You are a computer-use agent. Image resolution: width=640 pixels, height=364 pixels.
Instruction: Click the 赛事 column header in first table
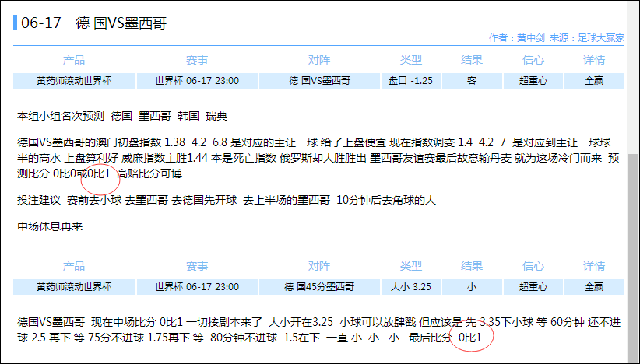pos(197,61)
